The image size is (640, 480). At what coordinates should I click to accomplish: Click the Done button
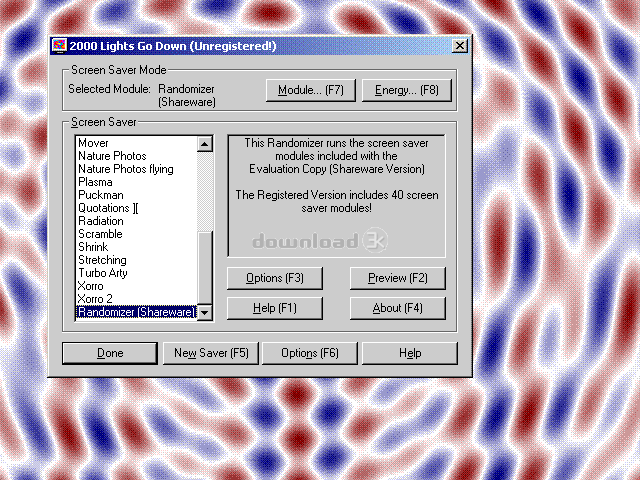pyautogui.click(x=110, y=353)
